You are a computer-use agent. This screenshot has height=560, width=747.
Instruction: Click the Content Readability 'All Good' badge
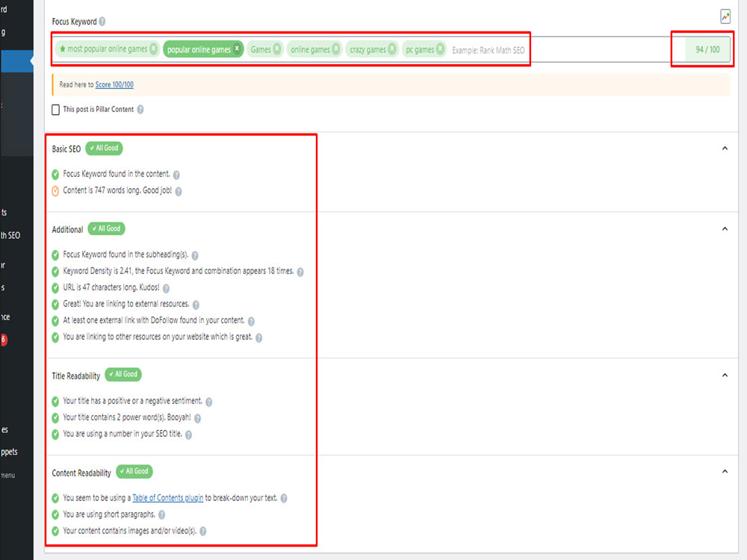click(x=134, y=471)
